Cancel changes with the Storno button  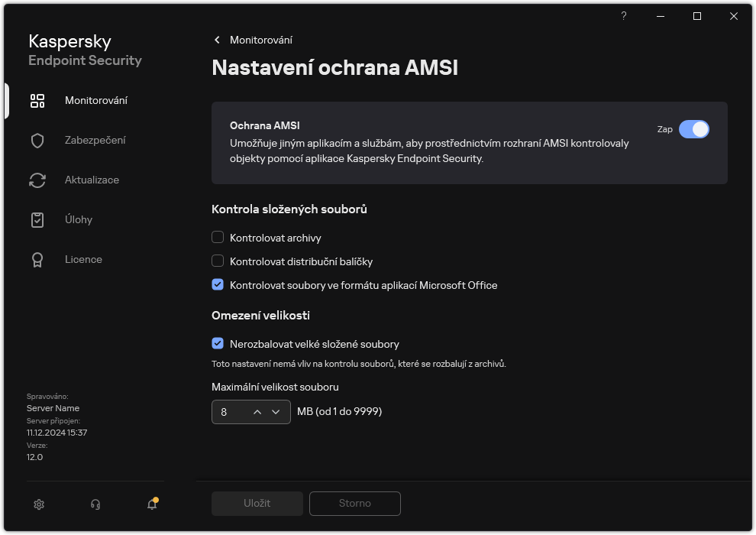point(354,504)
